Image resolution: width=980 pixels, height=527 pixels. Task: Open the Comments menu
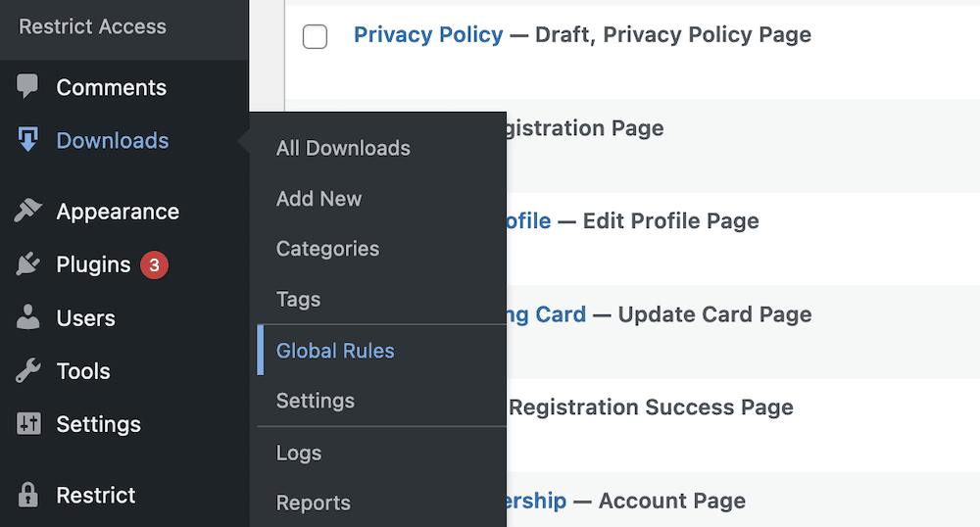112,87
